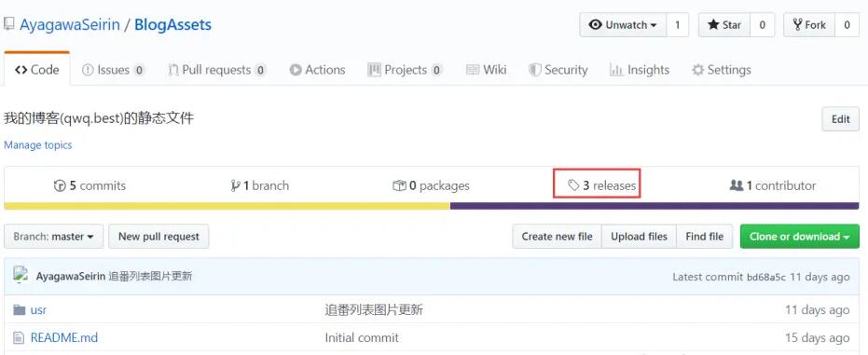Open the Unwatch dropdown
Viewport: 868px width, 355px height.
coord(623,25)
